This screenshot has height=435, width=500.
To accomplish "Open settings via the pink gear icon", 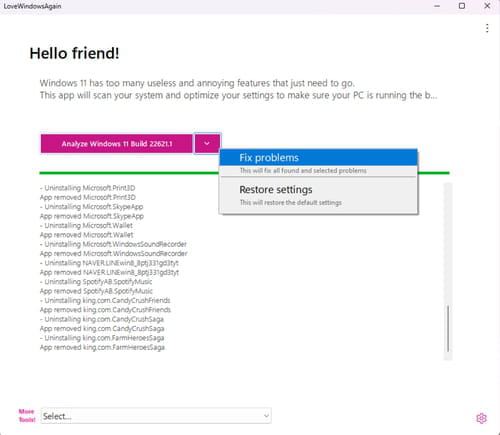I will (x=481, y=418).
